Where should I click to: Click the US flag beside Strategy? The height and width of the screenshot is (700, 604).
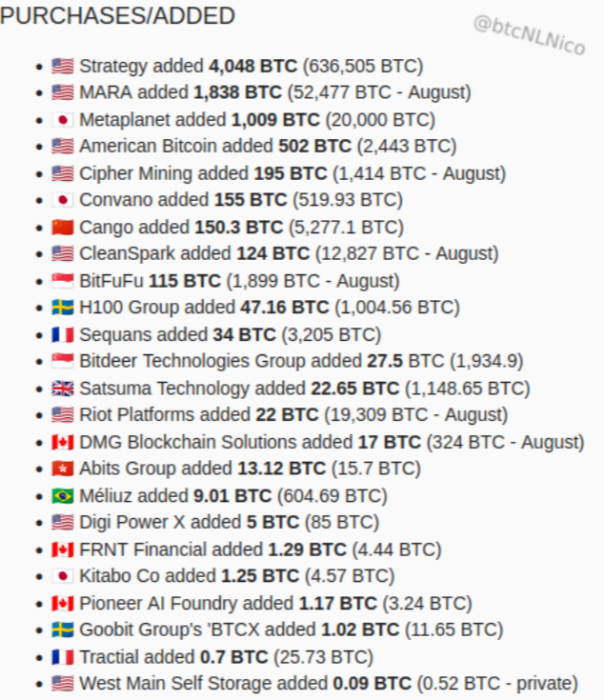click(62, 66)
